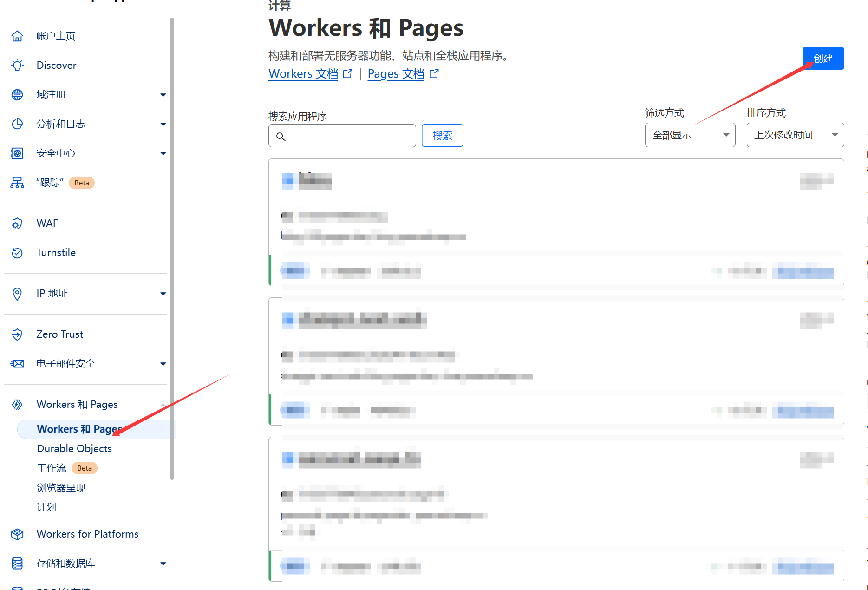
Task: Click the Discover lightbulb icon
Action: 17,65
